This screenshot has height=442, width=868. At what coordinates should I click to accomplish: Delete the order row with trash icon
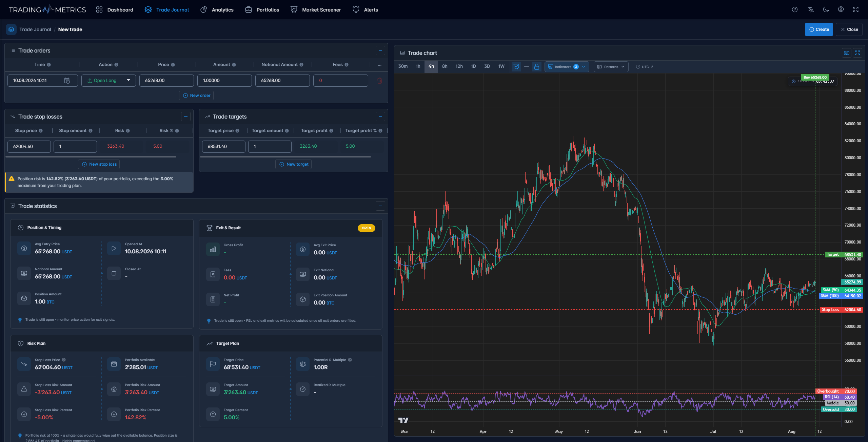click(x=380, y=81)
